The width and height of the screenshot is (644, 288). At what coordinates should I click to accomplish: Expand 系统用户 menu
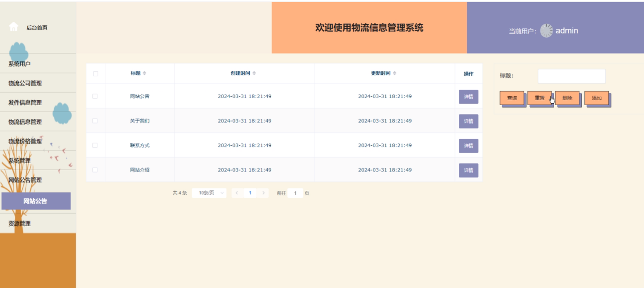38,64
